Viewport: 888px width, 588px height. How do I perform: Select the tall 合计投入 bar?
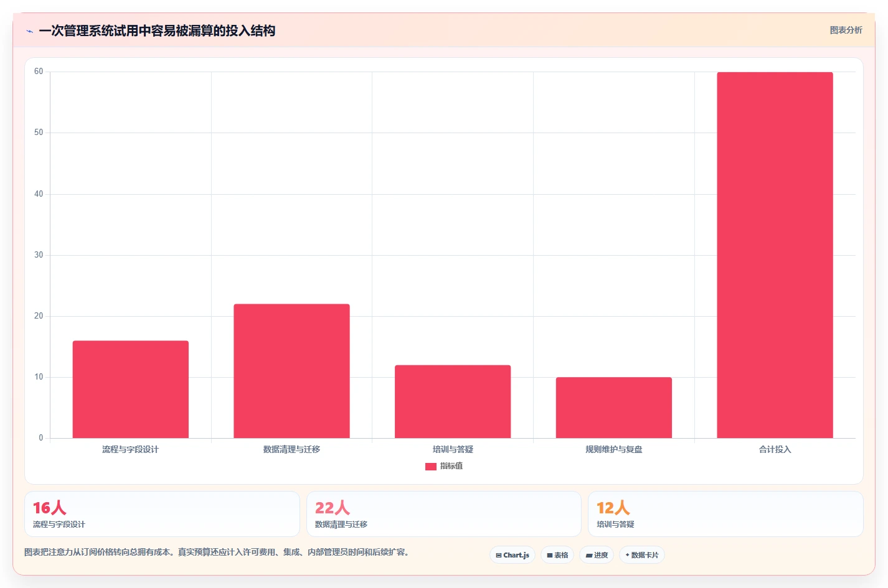click(x=775, y=255)
